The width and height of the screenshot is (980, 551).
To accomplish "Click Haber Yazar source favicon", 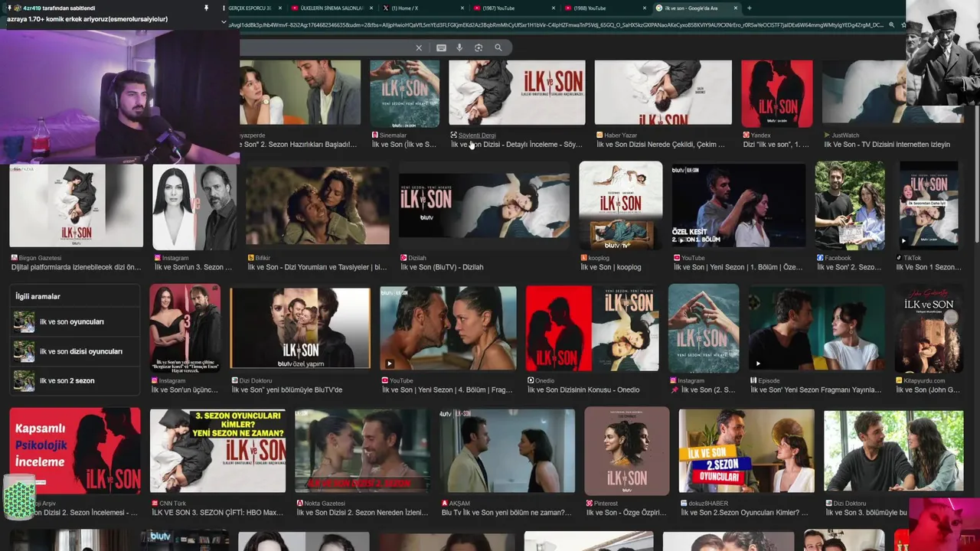I will tap(599, 135).
